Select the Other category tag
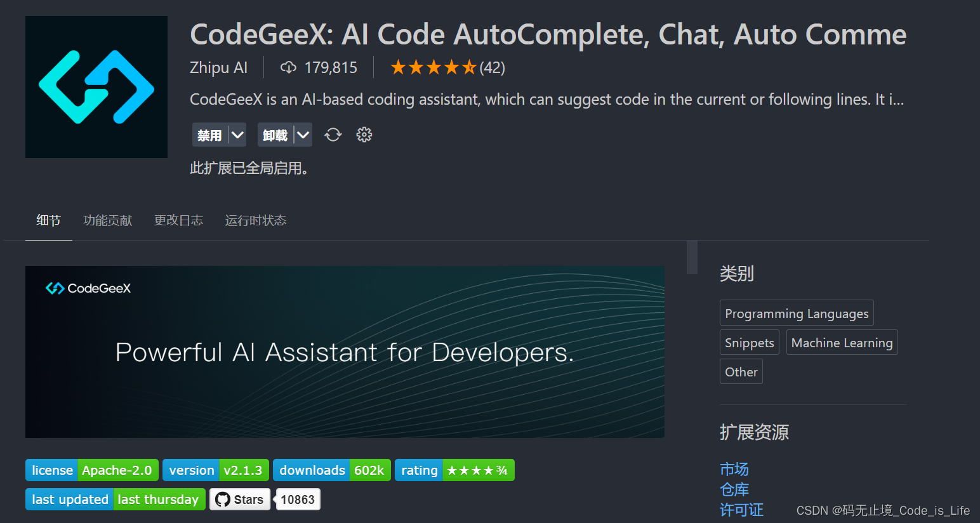Viewport: 980px width, 523px height. (741, 371)
